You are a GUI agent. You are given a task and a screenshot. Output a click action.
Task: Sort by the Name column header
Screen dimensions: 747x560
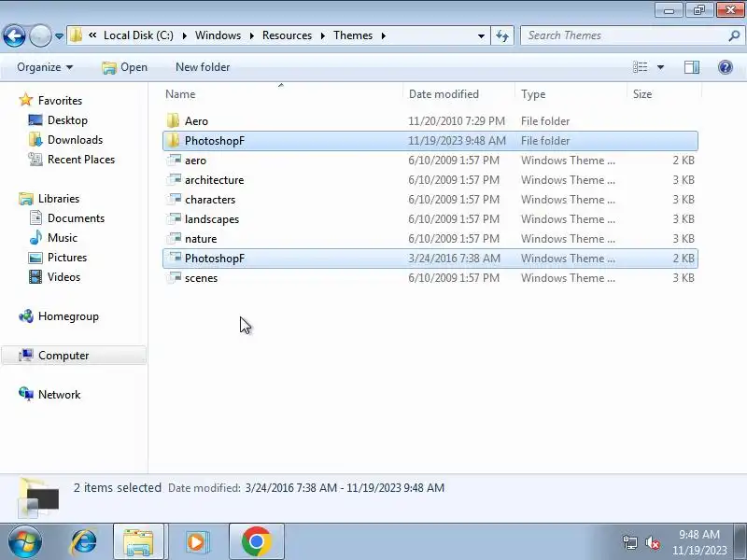(180, 94)
